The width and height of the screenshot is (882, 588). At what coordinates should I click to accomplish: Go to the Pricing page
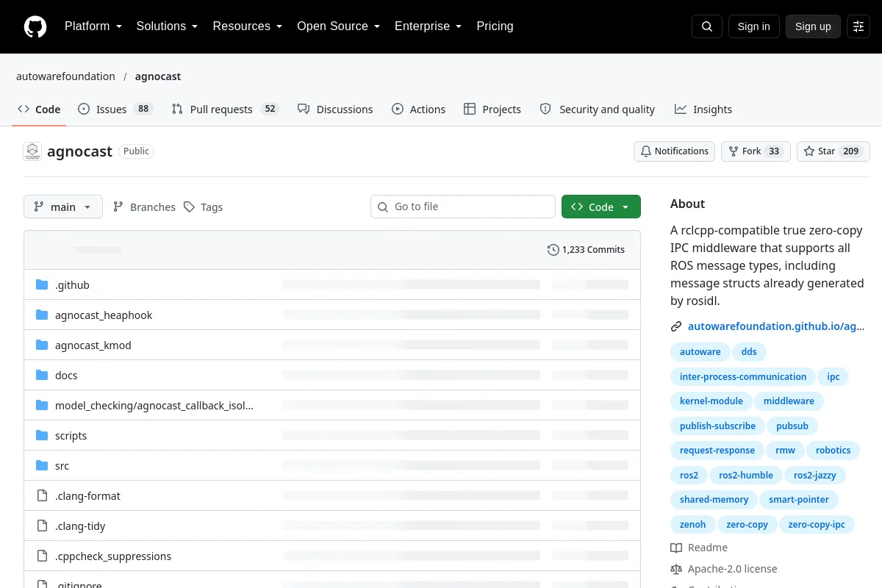click(x=495, y=26)
